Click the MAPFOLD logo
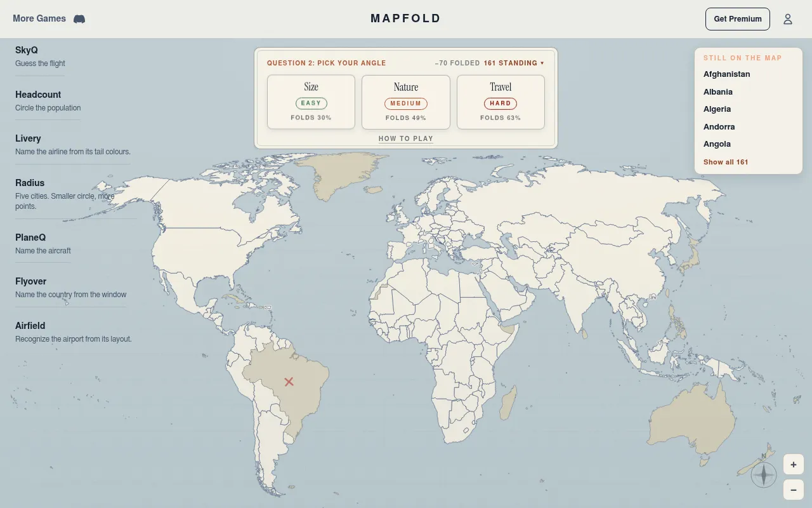812x508 pixels. point(406,18)
